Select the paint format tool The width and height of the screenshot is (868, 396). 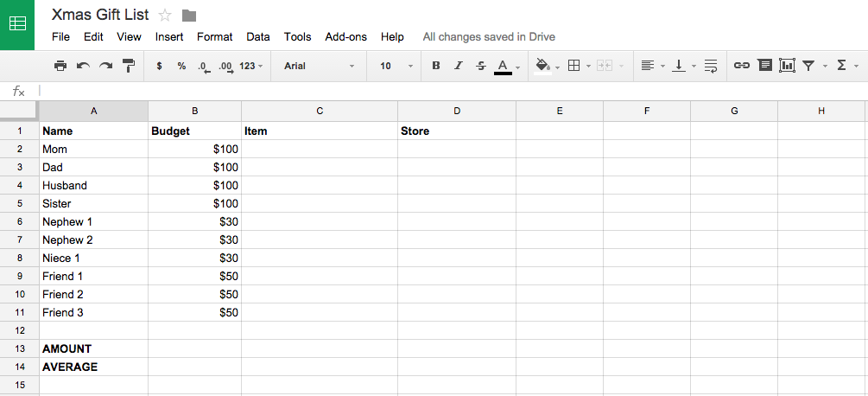click(129, 66)
